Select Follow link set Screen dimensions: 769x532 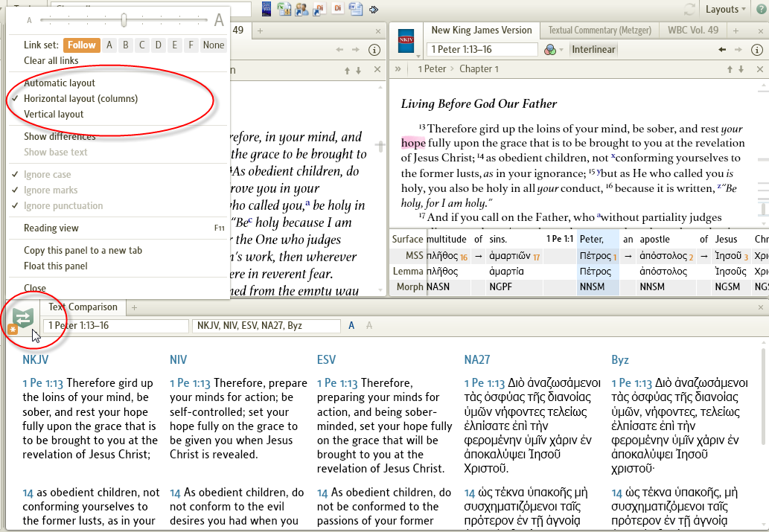tap(81, 45)
